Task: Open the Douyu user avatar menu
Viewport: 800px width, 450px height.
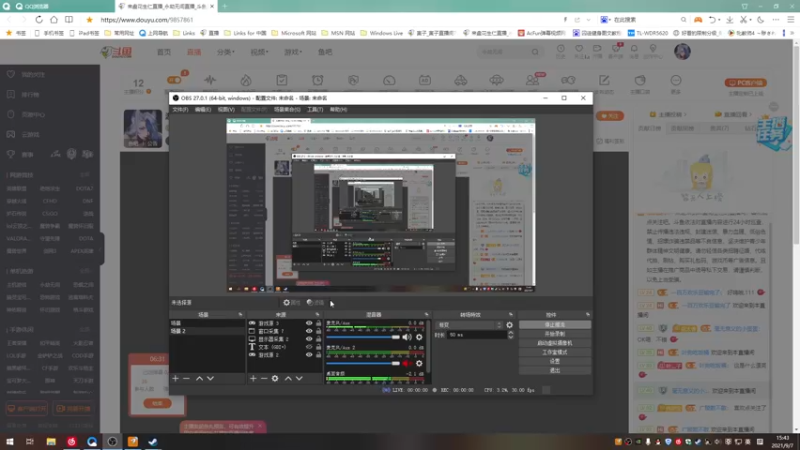Action: (x=682, y=52)
